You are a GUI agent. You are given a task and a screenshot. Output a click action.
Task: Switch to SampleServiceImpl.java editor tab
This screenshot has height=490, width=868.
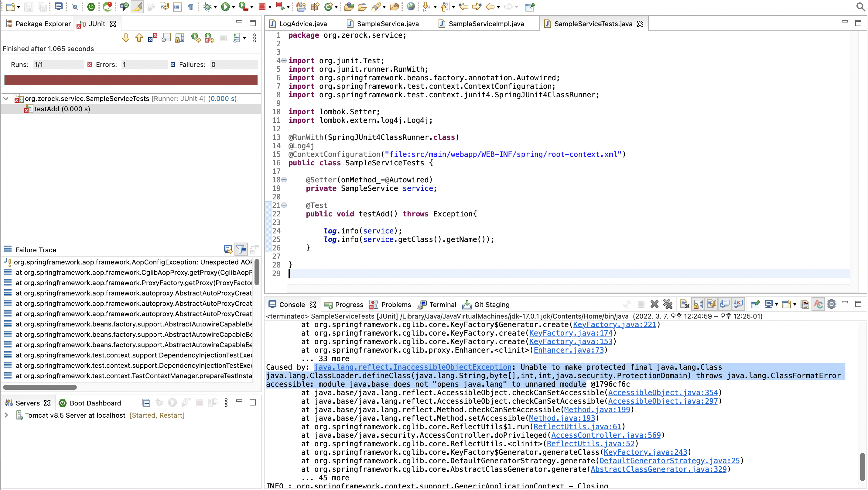486,24
